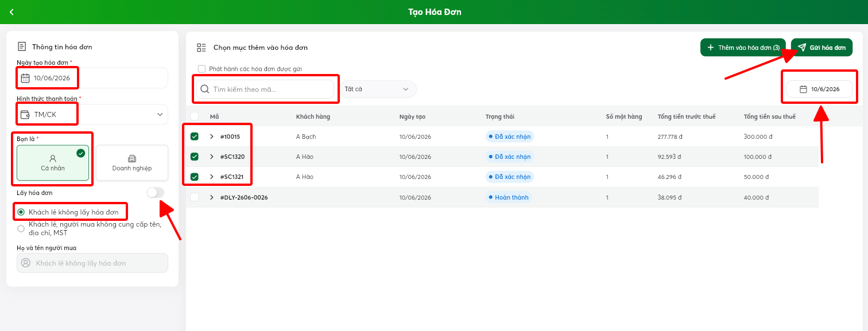Click A Hào in the #SC1320 row
The height and width of the screenshot is (331, 868).
[305, 157]
